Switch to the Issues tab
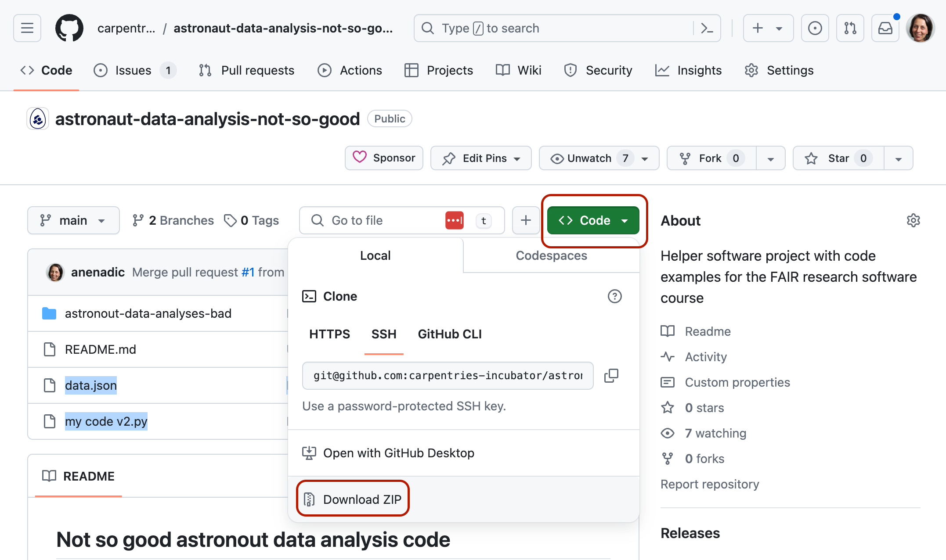The image size is (946, 560). point(135,70)
